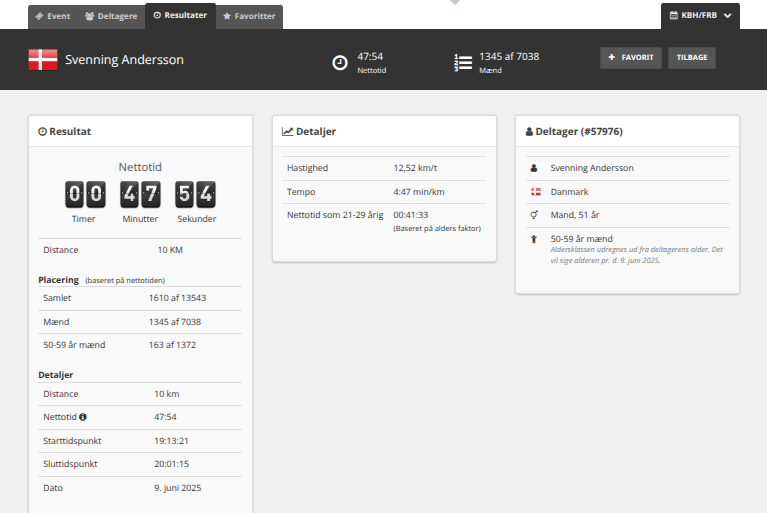
Task: Click the Distance value 10 km under Detaljer
Action: pos(167,394)
